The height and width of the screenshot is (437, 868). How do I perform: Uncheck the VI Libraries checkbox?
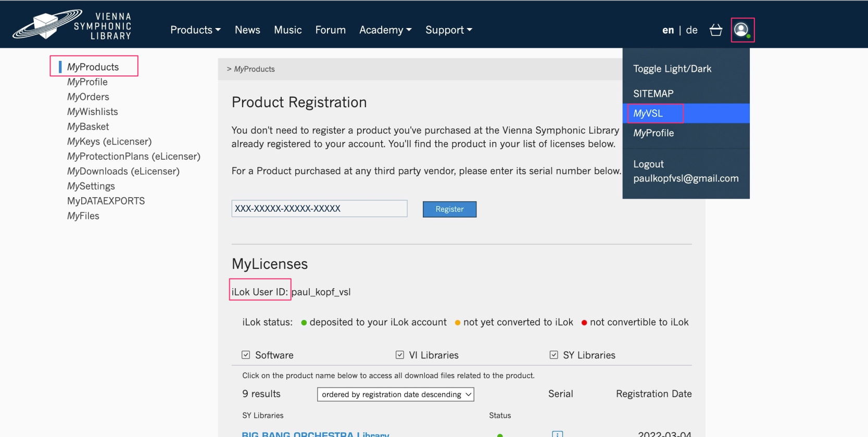[400, 355]
